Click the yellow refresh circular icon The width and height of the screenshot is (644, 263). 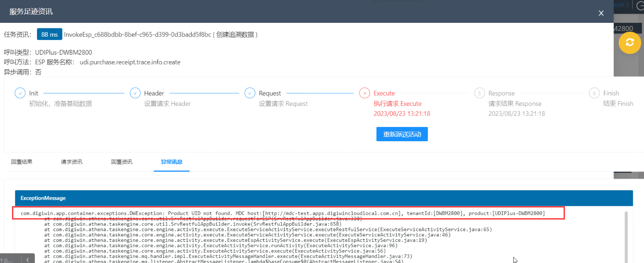[x=629, y=43]
